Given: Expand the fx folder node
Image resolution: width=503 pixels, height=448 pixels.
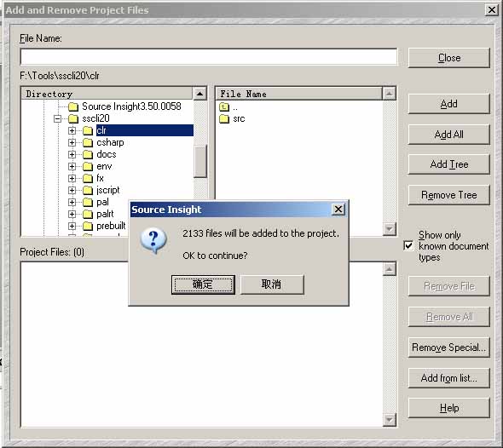Looking at the screenshot, I should point(72,178).
